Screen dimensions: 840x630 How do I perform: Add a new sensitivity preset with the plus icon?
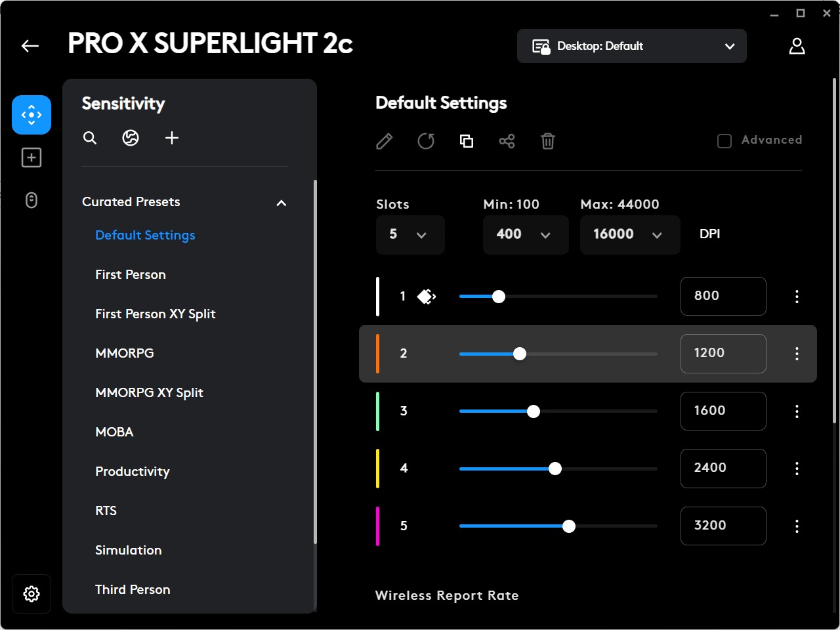click(172, 138)
